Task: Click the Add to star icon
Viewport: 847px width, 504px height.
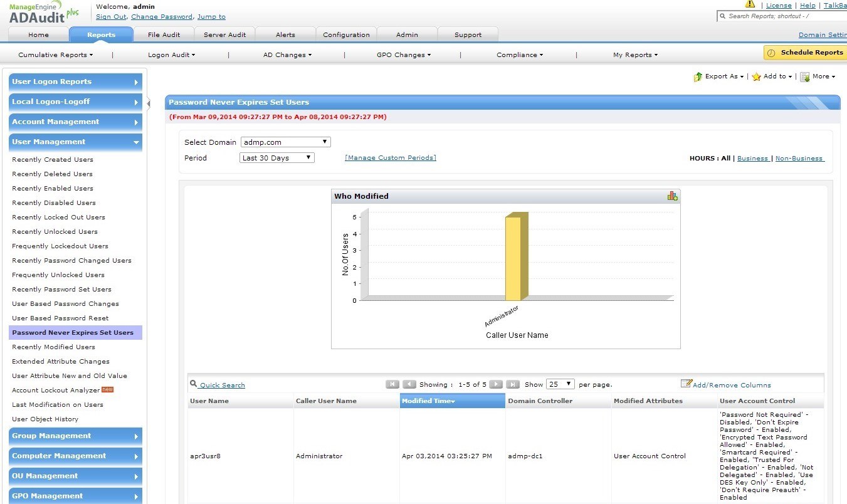Action: click(x=757, y=76)
